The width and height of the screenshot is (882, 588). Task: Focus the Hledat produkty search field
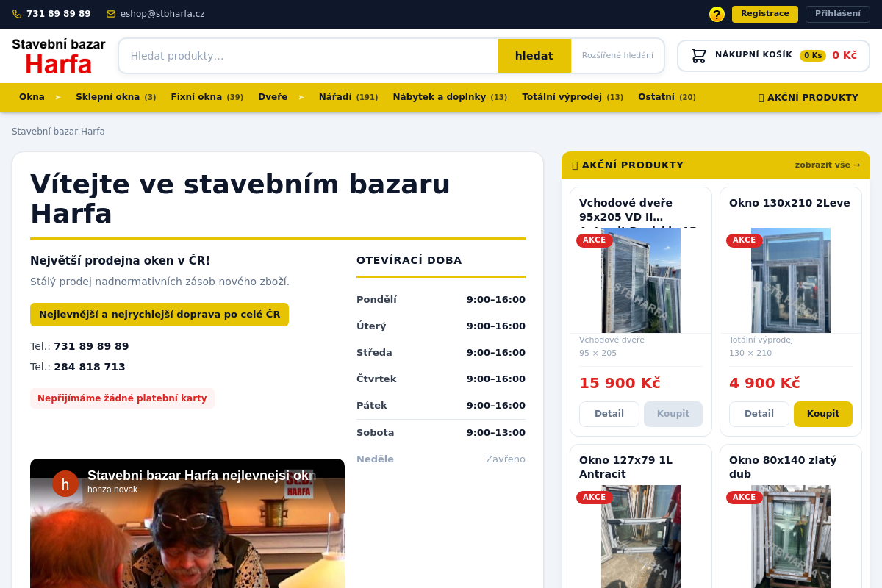tap(309, 56)
